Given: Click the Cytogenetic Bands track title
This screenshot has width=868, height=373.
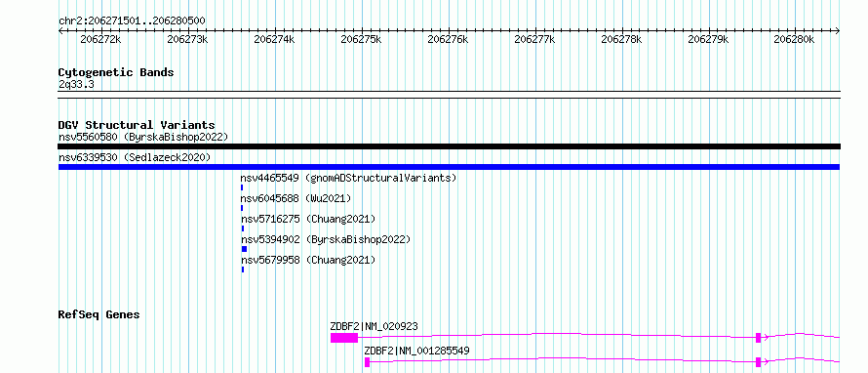Looking at the screenshot, I should point(116,72).
